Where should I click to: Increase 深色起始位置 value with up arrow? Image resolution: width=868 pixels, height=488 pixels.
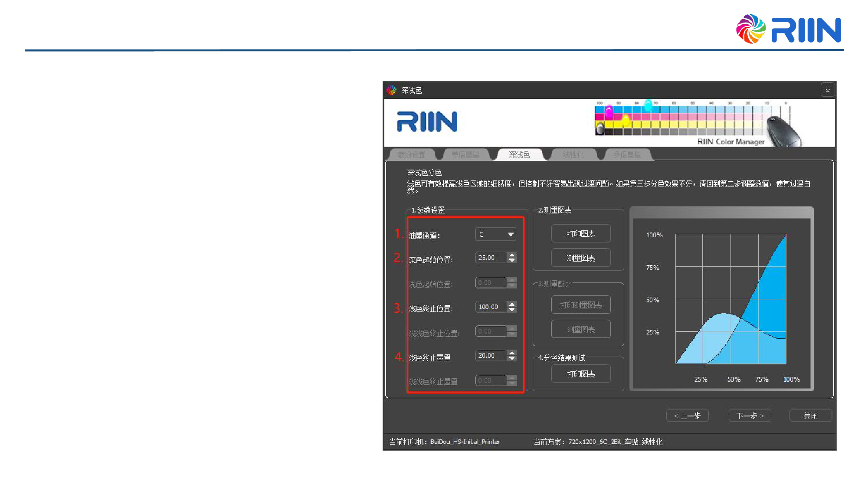[x=512, y=255]
